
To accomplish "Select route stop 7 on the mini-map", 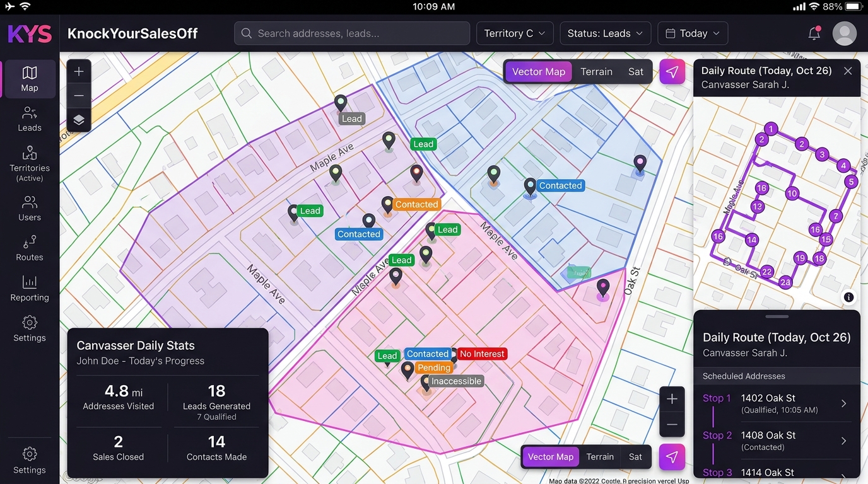I will pos(836,216).
